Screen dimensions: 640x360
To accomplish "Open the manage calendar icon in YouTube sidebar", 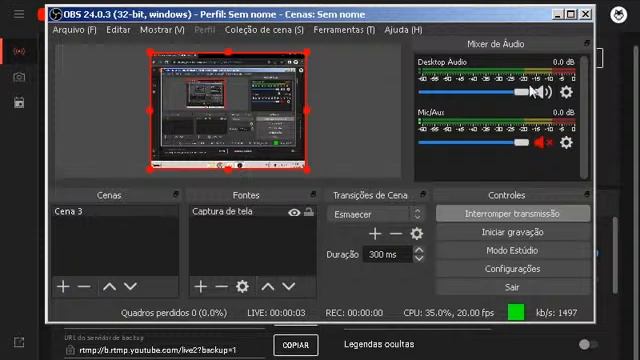I will coord(19,102).
